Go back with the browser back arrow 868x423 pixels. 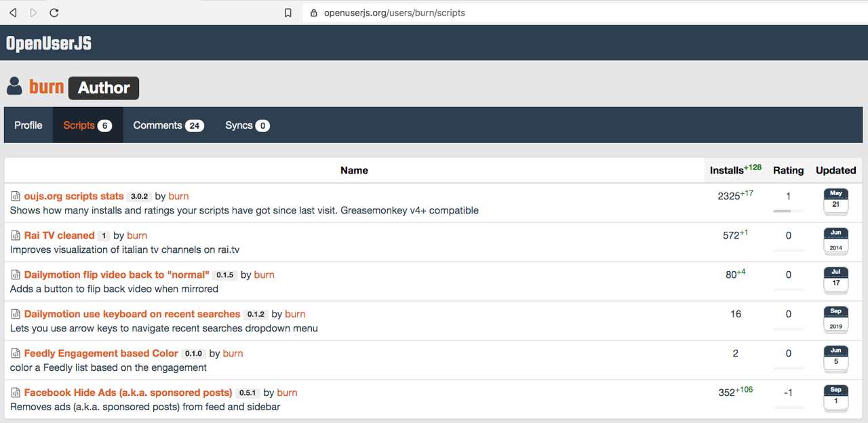[x=13, y=12]
